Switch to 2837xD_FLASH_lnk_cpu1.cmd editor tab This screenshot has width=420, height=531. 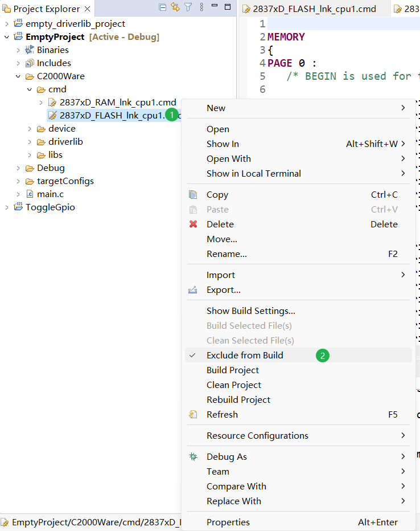tap(314, 9)
